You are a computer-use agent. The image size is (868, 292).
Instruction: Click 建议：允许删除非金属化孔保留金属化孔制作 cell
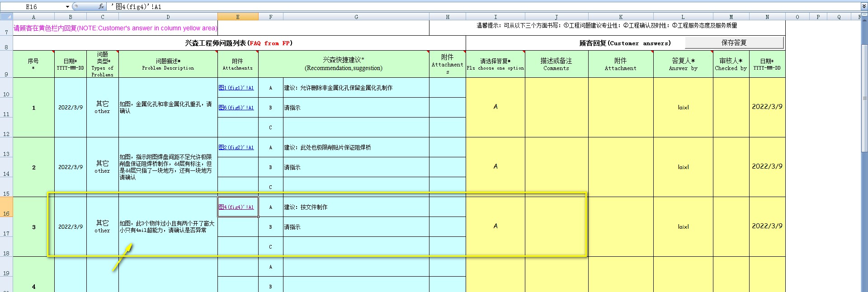[x=356, y=88]
